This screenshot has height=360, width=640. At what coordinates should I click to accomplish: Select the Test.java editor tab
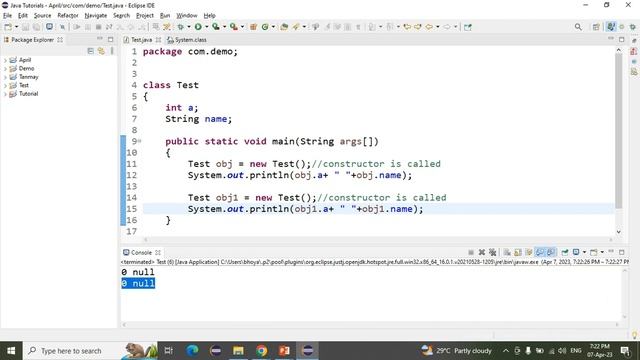click(142, 40)
